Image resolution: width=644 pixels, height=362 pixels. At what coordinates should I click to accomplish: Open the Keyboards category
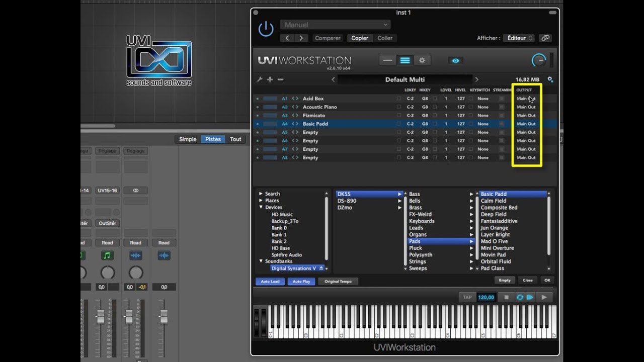coord(422,221)
